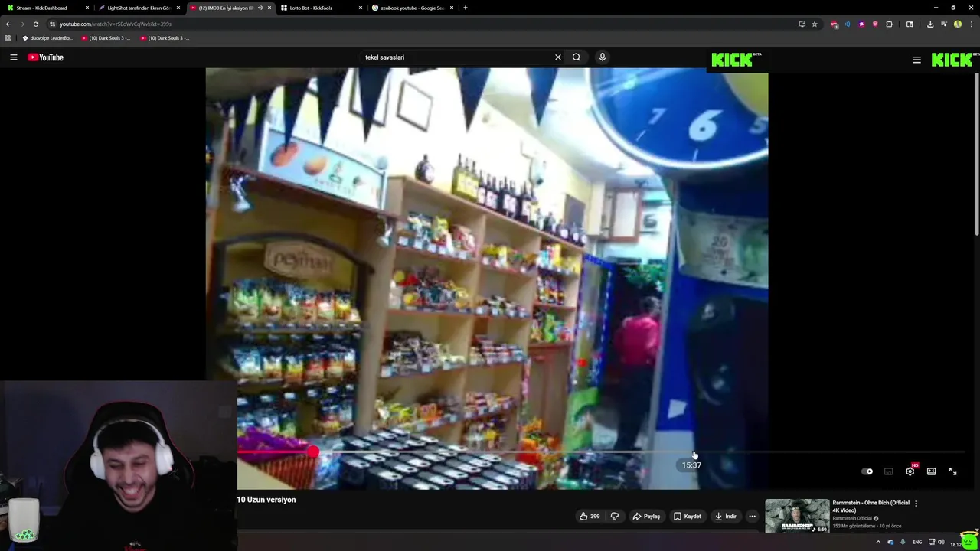Go back in the browser
The height and width of the screenshot is (551, 980).
coord(8,24)
